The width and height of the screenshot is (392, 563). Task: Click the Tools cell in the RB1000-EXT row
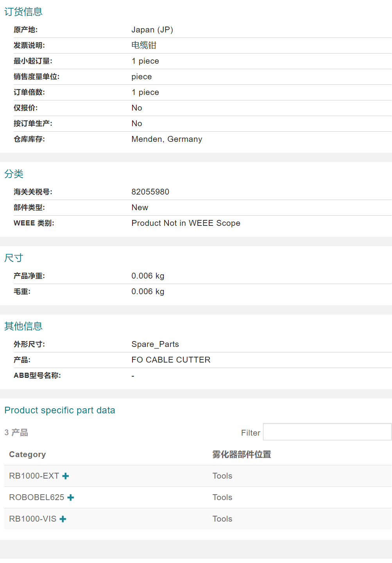pyautogui.click(x=222, y=476)
